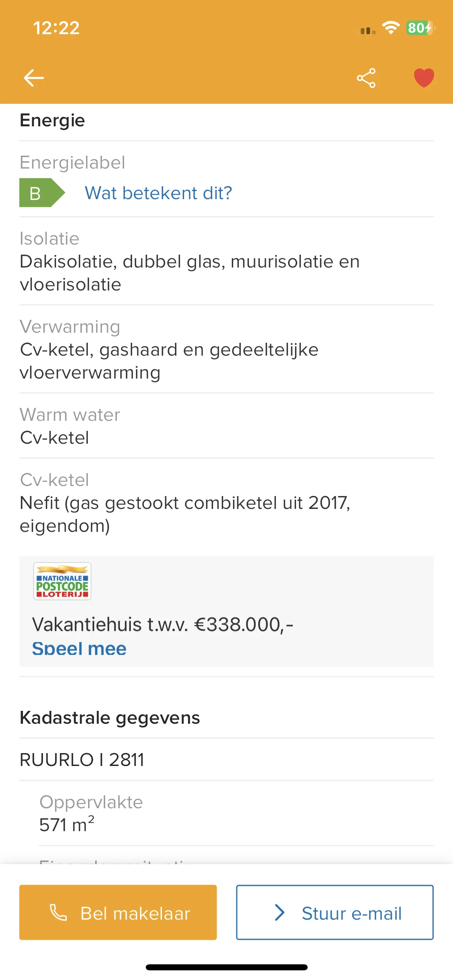
Task: Tap the green energy label B badge
Action: (x=42, y=193)
